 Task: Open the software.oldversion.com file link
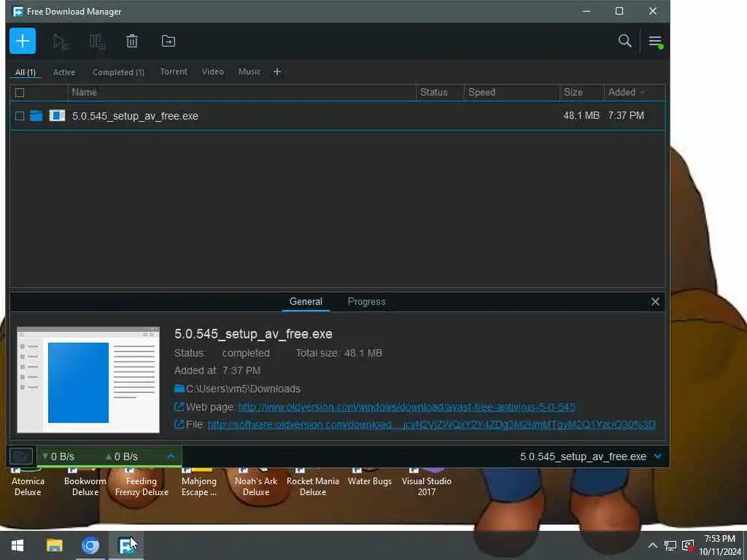(432, 424)
